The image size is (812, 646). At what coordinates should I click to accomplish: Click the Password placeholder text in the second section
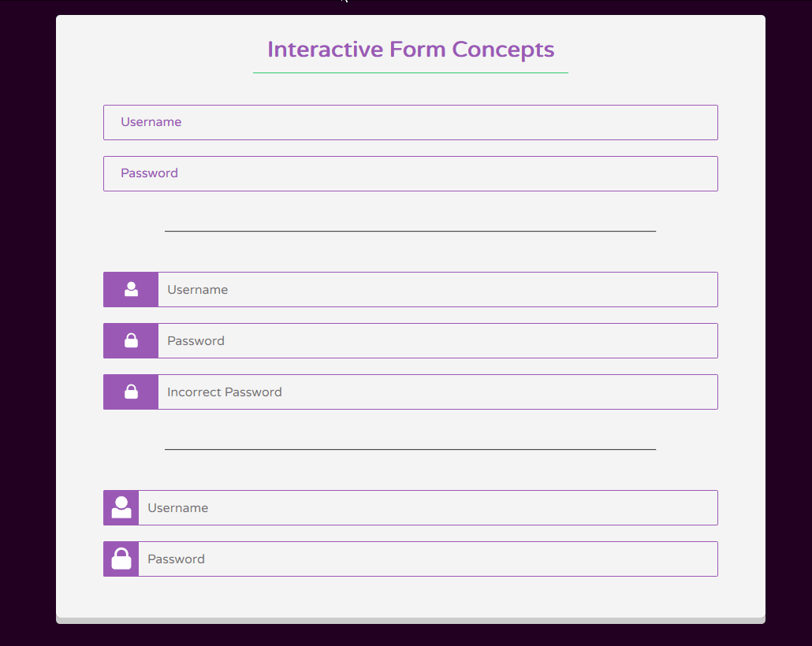pos(196,340)
